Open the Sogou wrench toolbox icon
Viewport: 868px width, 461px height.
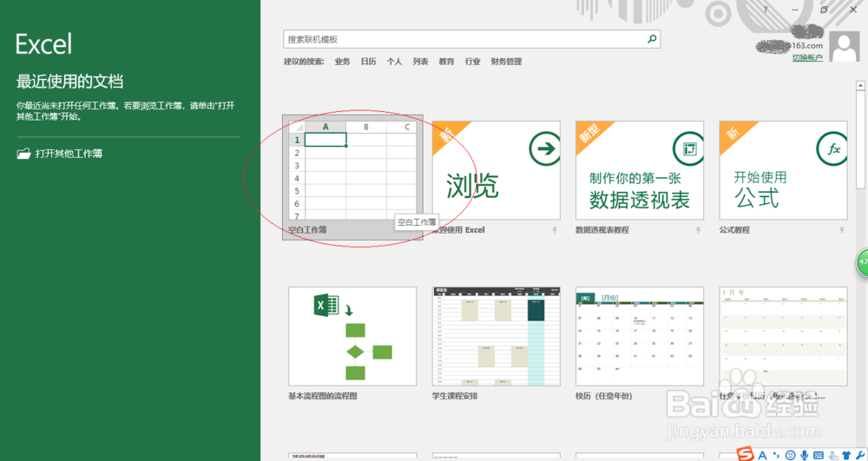(x=859, y=456)
